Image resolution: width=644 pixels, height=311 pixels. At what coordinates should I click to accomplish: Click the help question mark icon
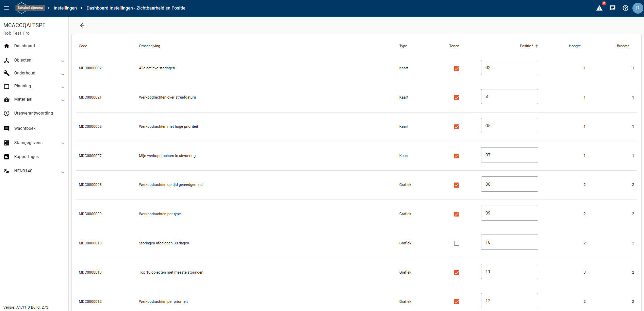point(625,8)
